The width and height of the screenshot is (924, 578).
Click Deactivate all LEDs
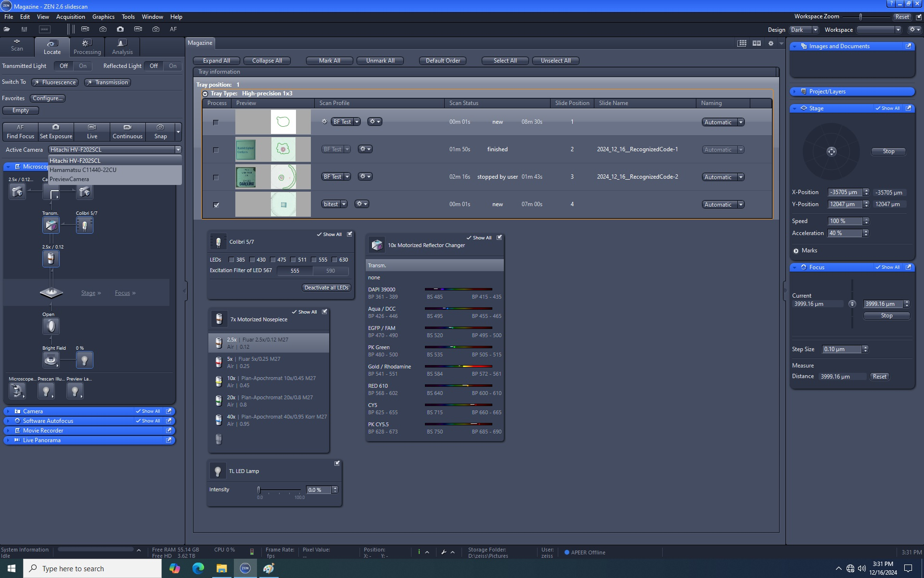tap(326, 288)
